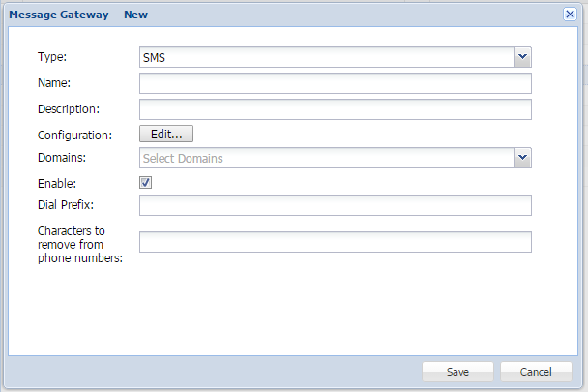Click the Enable: label text

[x=57, y=182]
